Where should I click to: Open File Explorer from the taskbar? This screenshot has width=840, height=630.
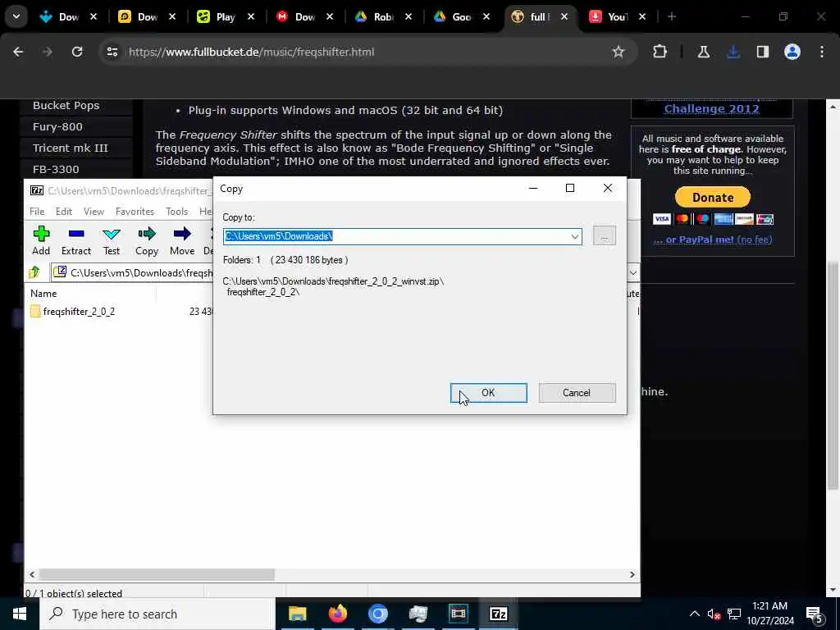pyautogui.click(x=297, y=614)
